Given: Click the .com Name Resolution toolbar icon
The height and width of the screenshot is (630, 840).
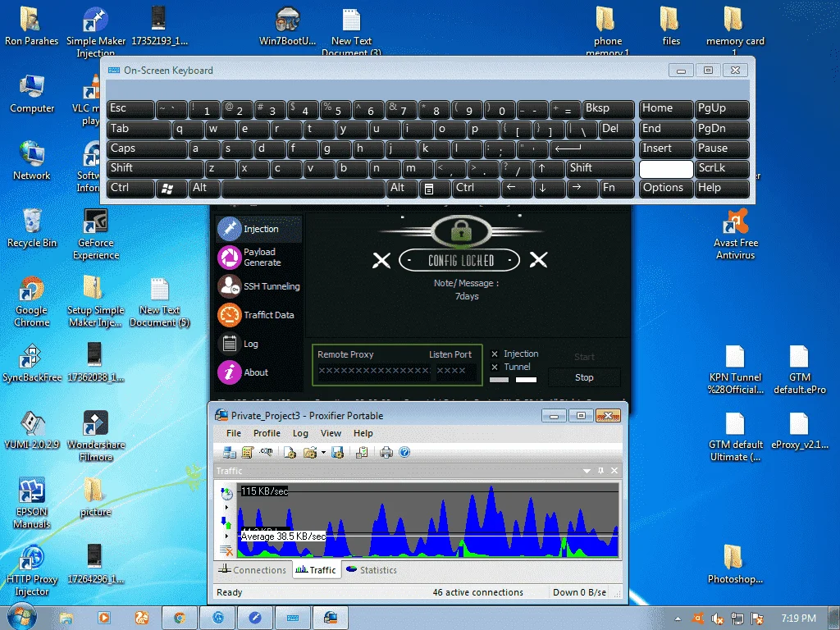Looking at the screenshot, I should tap(266, 453).
